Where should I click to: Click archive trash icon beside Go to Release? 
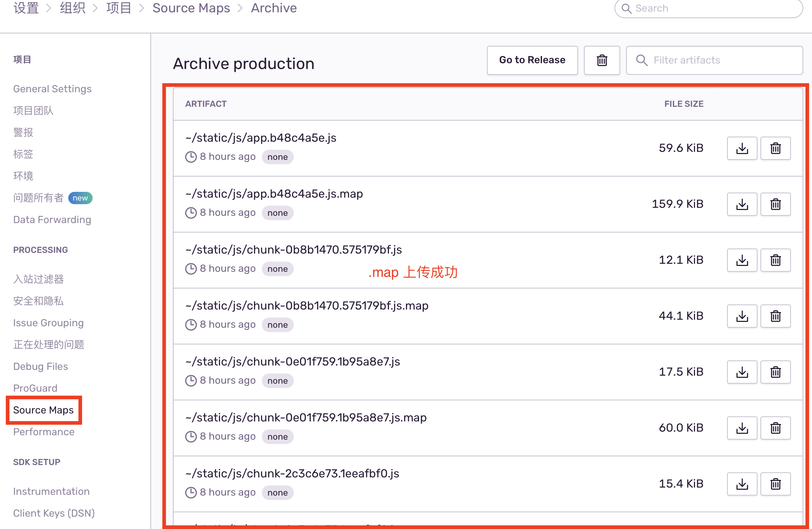(602, 60)
